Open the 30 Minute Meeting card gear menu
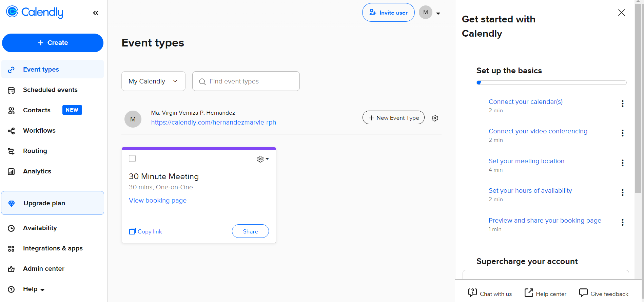 [x=262, y=159]
